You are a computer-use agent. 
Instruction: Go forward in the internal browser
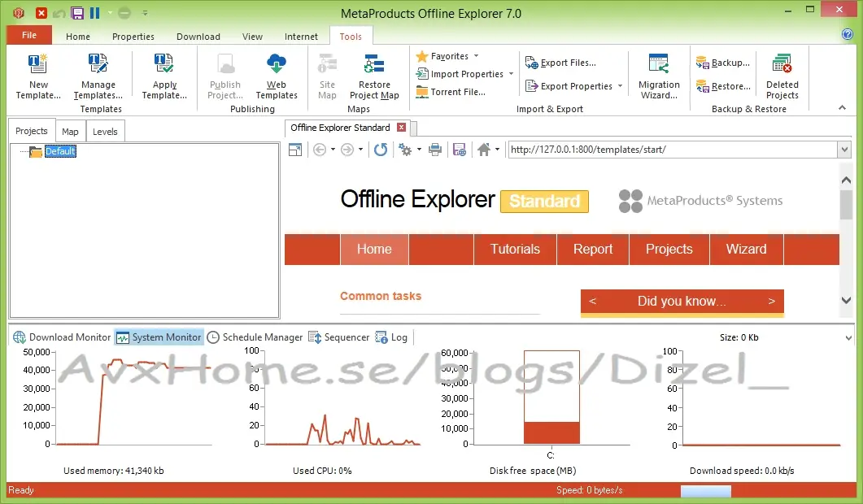tap(347, 150)
